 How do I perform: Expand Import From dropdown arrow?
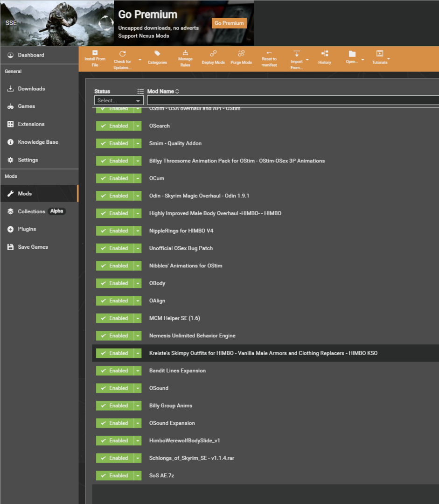click(307, 60)
